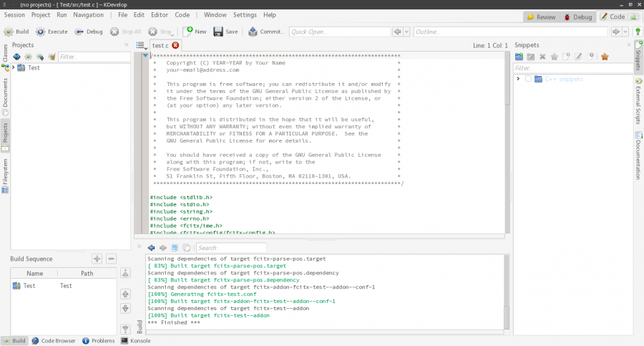Open the document list dropdown beside test.c
The width and height of the screenshot is (644, 346).
tap(142, 45)
